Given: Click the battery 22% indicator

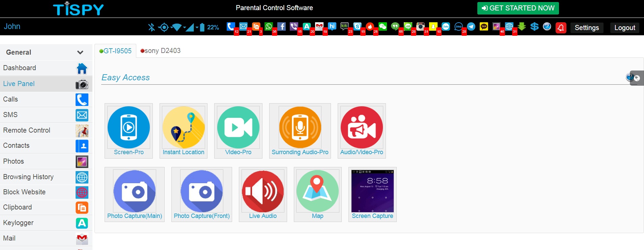Looking at the screenshot, I should [209, 27].
